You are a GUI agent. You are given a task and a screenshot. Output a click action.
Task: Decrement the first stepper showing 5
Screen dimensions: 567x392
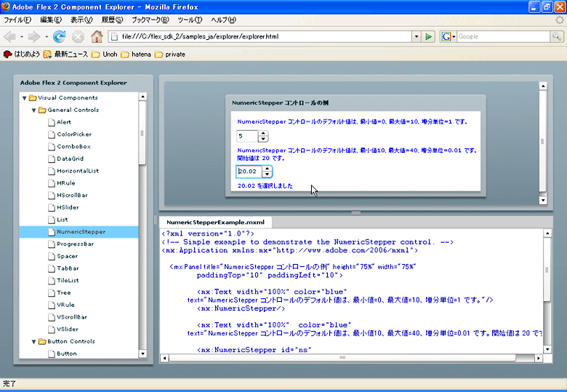(x=263, y=139)
